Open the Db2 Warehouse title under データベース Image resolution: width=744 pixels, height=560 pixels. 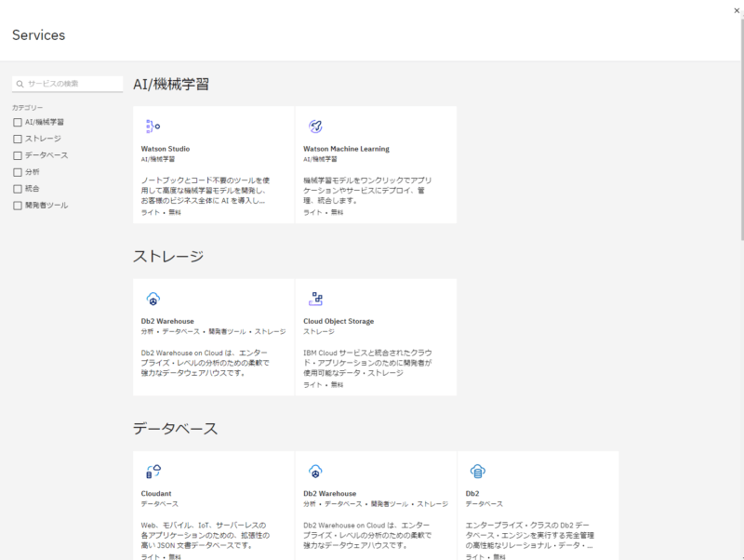(330, 494)
